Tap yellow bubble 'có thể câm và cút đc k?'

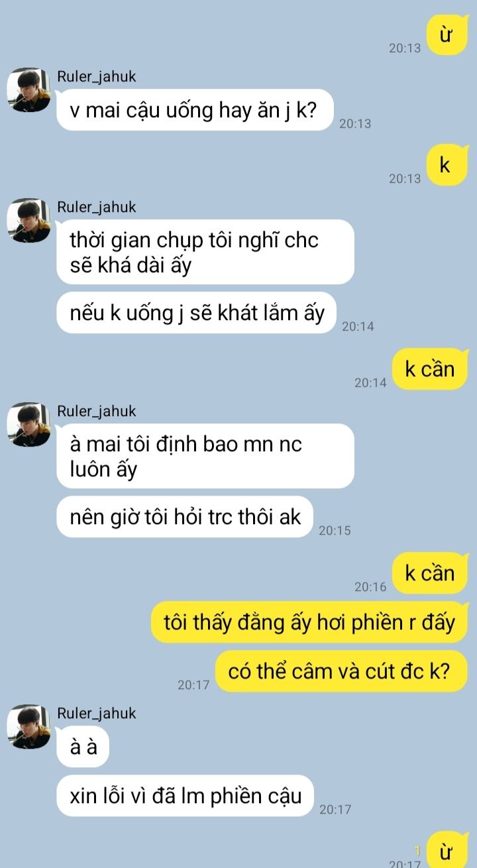coord(343,672)
